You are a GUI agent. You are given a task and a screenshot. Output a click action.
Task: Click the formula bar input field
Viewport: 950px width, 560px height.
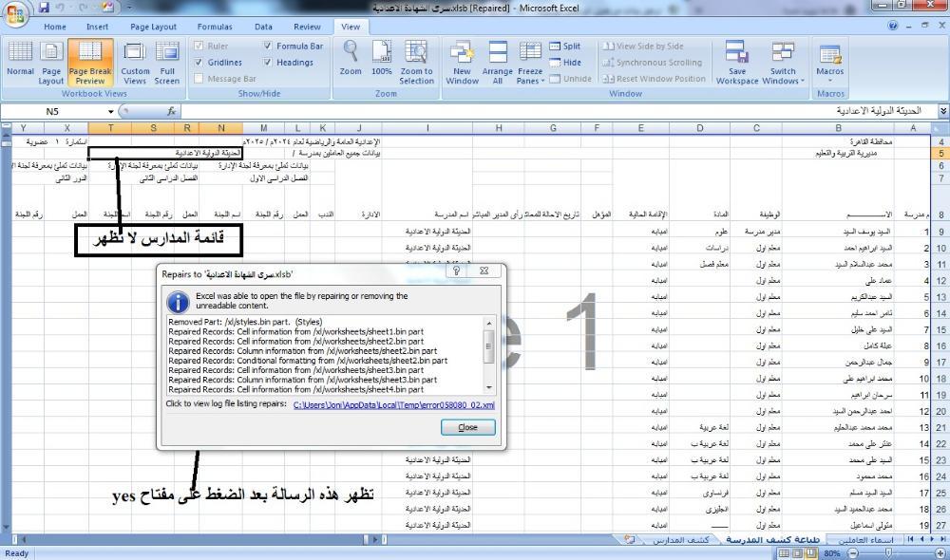[558, 111]
